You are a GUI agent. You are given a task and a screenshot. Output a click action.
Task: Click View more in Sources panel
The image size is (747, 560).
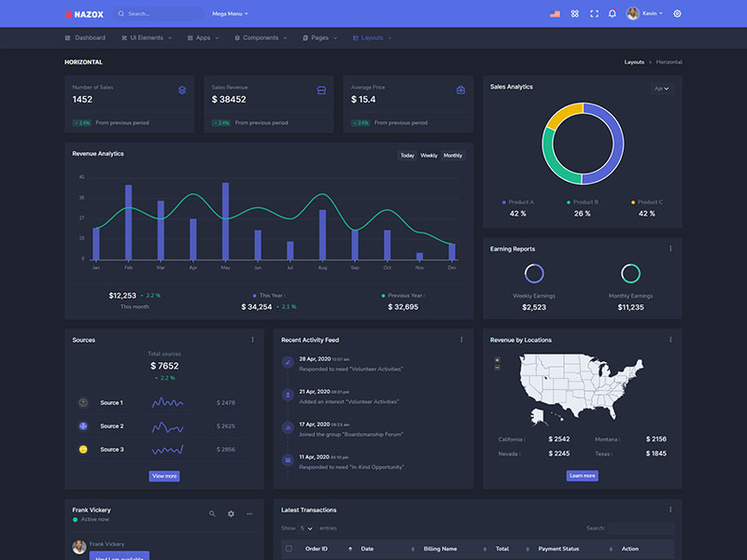pos(163,476)
